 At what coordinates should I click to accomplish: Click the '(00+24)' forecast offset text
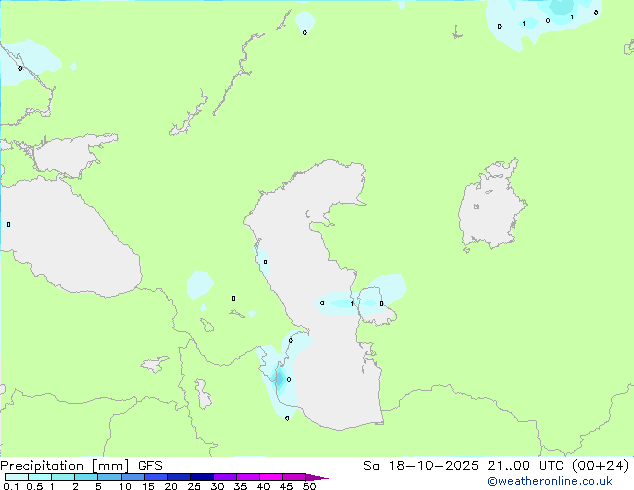coord(601,466)
